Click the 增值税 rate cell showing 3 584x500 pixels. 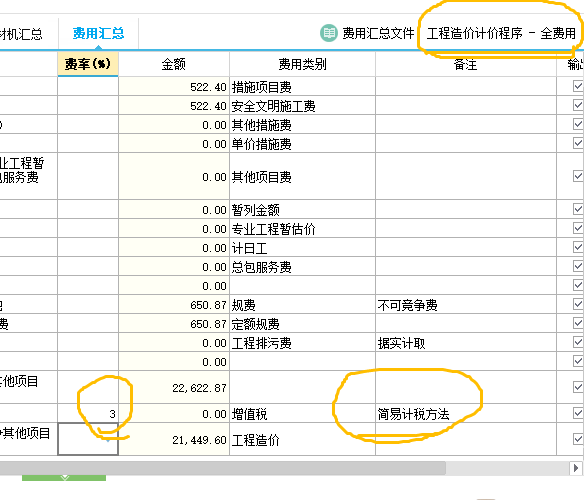click(x=88, y=414)
